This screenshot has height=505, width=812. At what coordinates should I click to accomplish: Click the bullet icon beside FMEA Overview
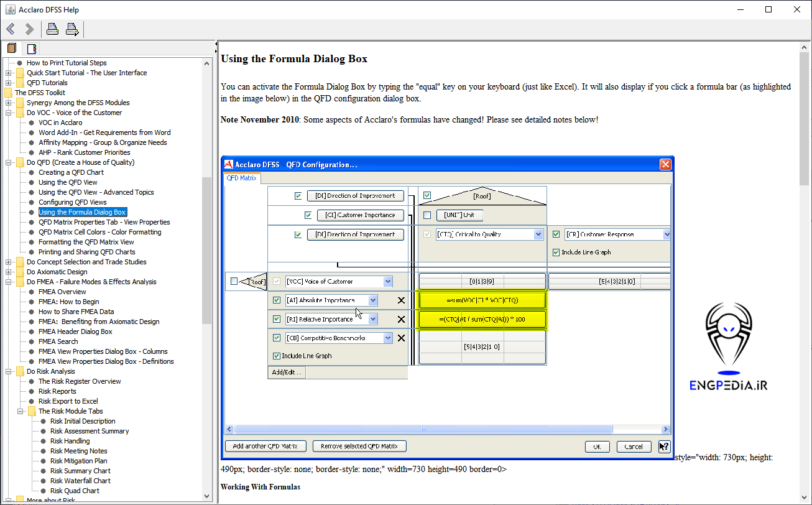click(32, 292)
